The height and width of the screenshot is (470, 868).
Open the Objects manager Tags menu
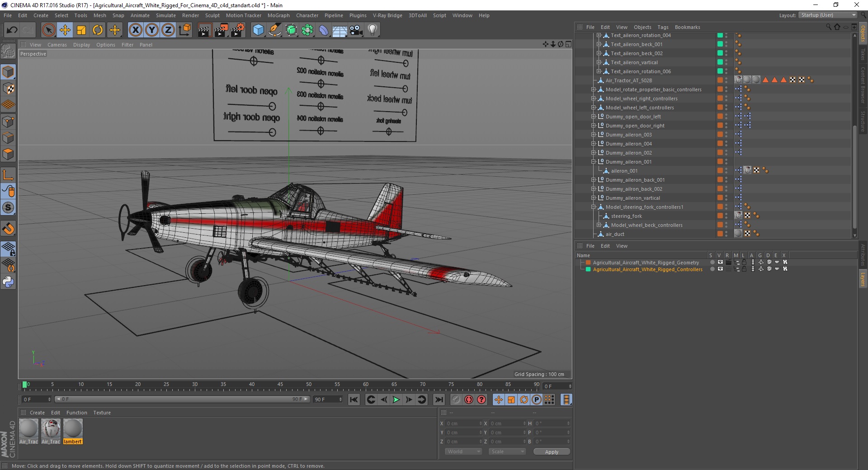click(663, 27)
